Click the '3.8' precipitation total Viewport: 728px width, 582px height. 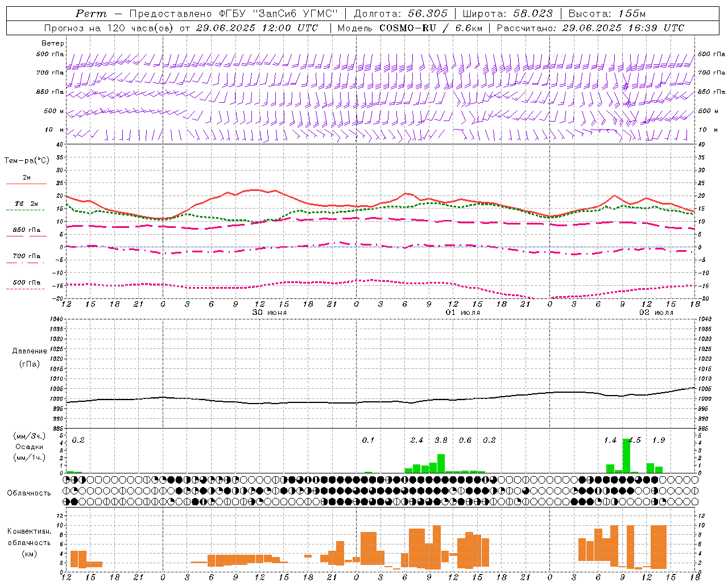441,440
